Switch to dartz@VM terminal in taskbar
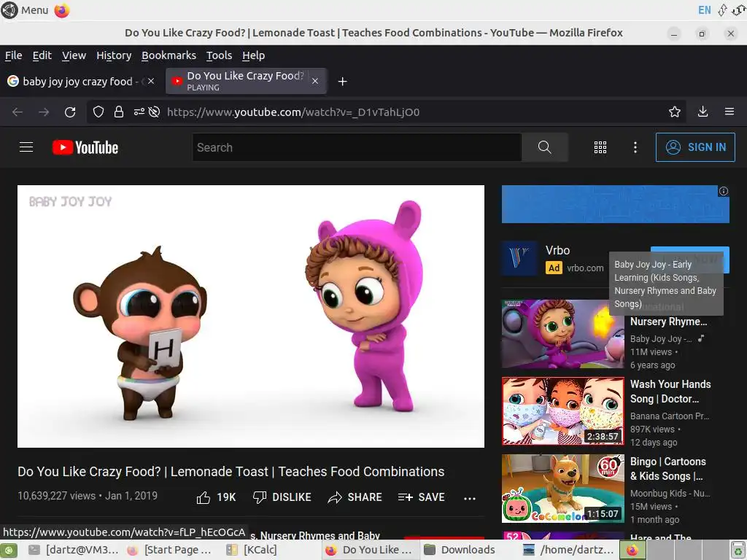747x560 pixels. (x=73, y=550)
